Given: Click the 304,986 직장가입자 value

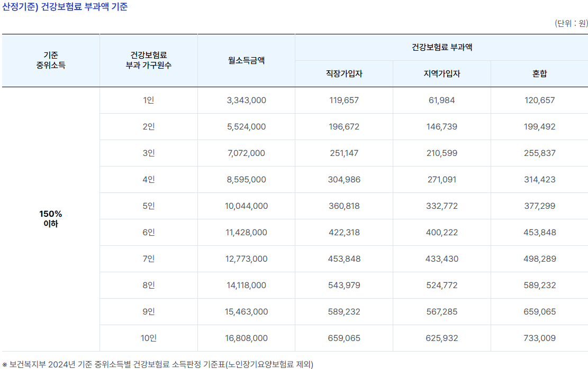Looking at the screenshot, I should pos(343,179).
